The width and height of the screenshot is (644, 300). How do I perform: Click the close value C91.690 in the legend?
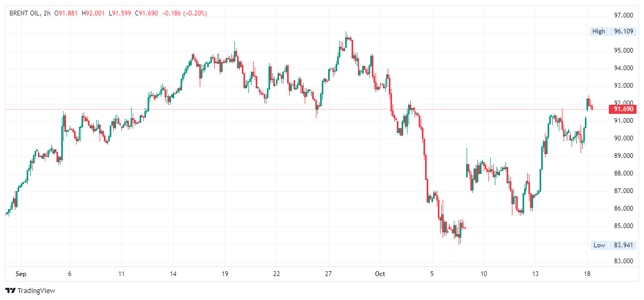pyautogui.click(x=146, y=13)
